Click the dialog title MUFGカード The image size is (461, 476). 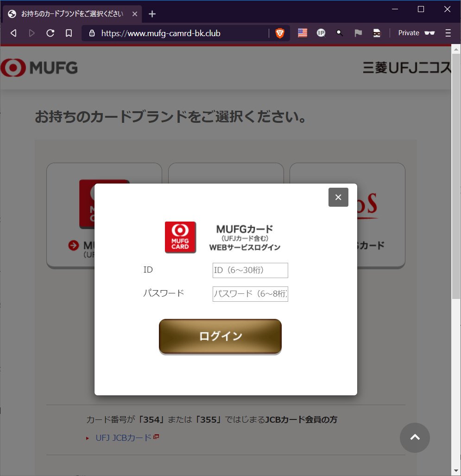pyautogui.click(x=245, y=229)
